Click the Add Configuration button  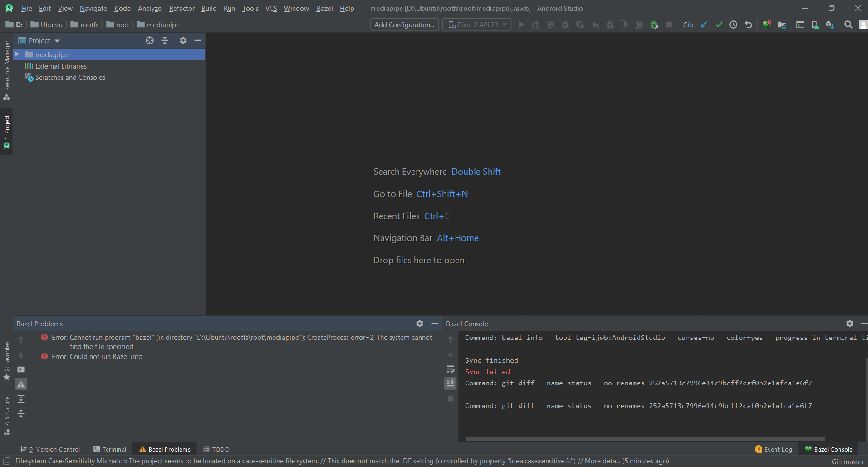point(404,24)
